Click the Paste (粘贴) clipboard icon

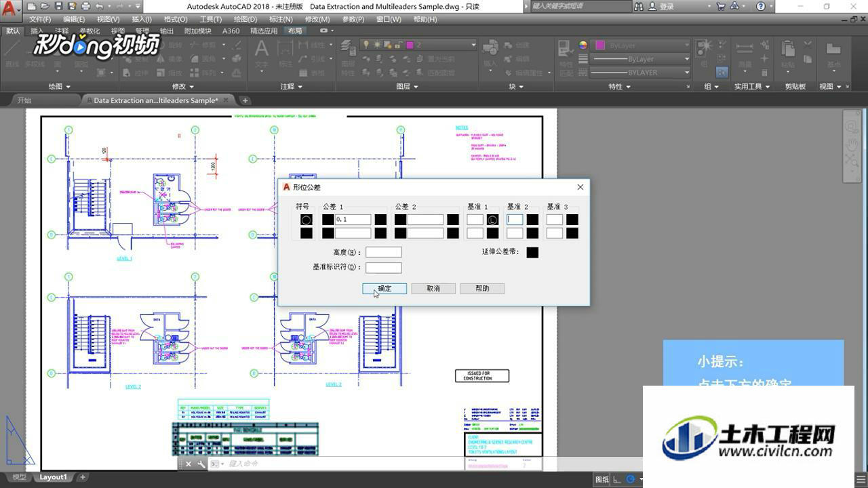point(788,49)
